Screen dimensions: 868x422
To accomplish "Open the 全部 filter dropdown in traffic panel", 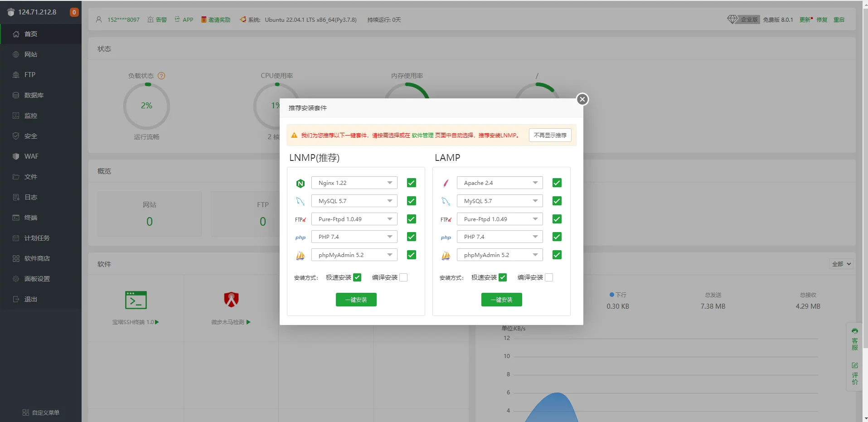I will coord(841,264).
